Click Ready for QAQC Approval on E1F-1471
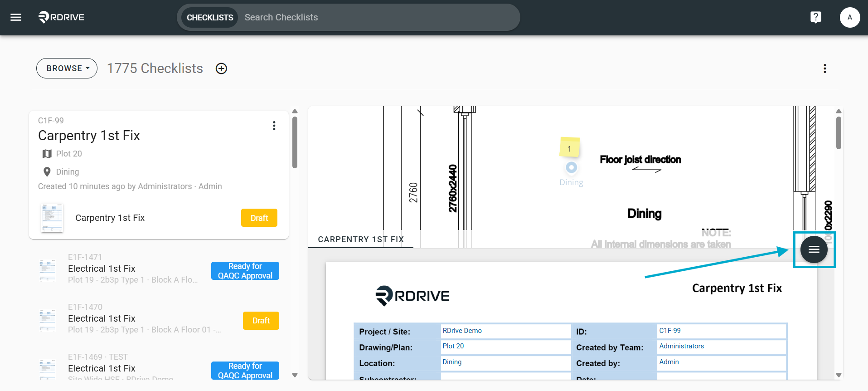This screenshot has width=868, height=391. tap(245, 271)
